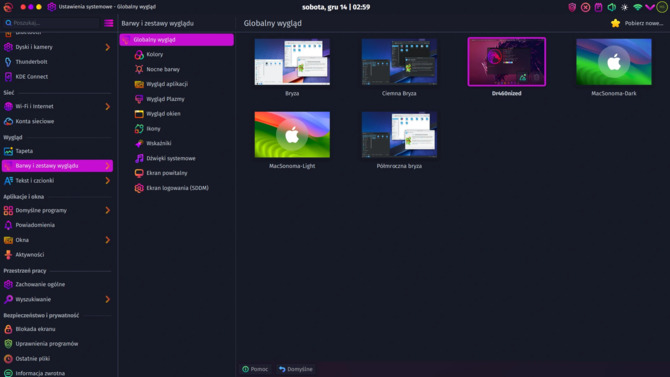
Task: Expand the Domyślne programy chevron
Action: pyautogui.click(x=108, y=210)
